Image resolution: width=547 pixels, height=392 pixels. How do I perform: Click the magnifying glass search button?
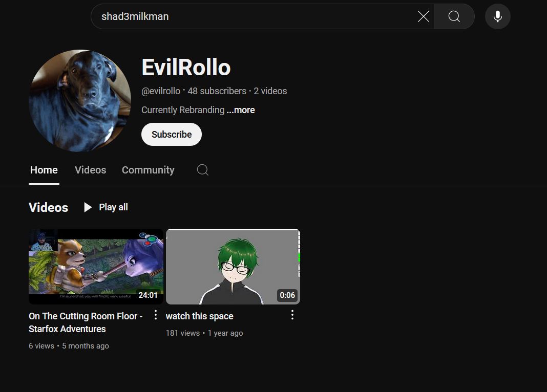[x=454, y=16]
